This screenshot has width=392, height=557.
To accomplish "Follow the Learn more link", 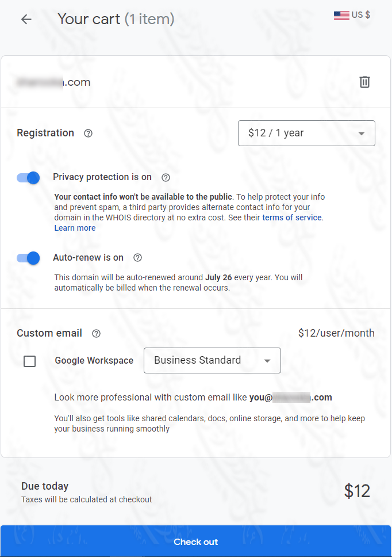I will click(x=75, y=228).
